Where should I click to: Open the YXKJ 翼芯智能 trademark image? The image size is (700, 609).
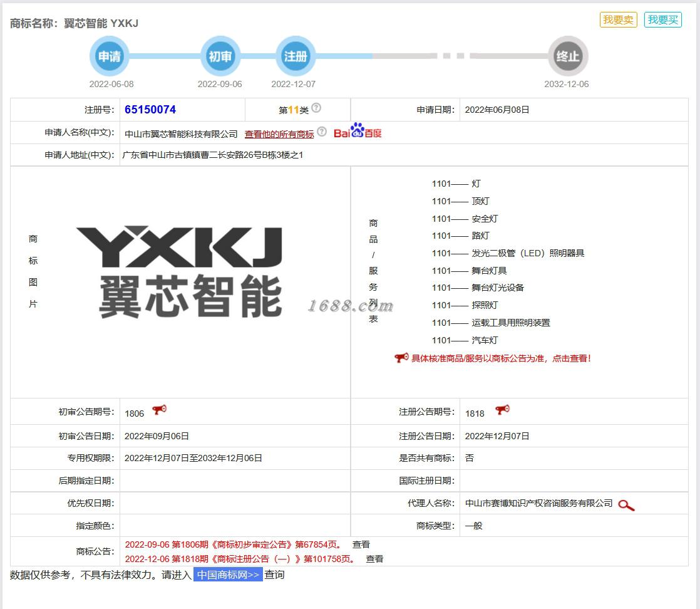[x=180, y=272]
